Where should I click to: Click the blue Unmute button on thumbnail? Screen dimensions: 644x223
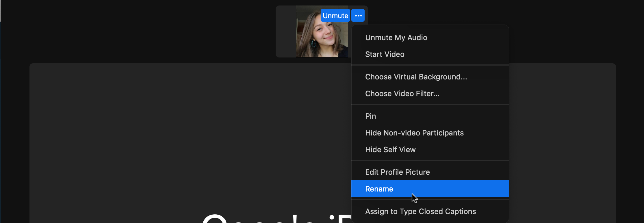click(x=335, y=16)
